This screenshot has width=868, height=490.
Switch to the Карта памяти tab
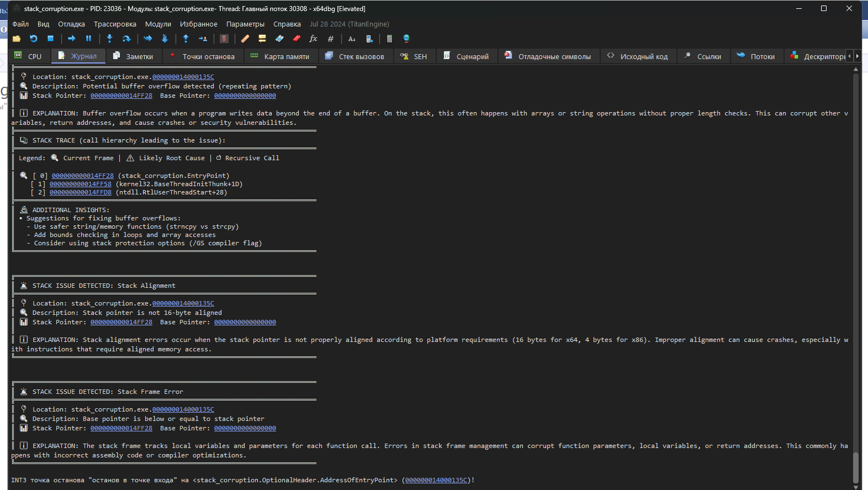click(280, 56)
